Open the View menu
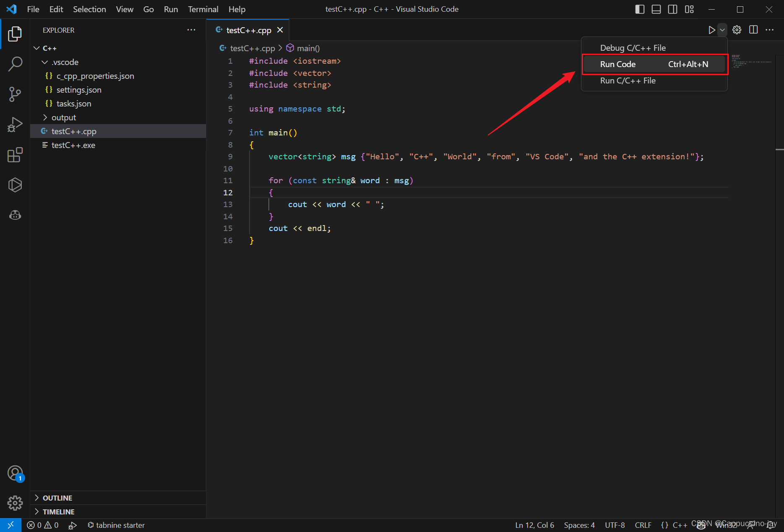 125,9
